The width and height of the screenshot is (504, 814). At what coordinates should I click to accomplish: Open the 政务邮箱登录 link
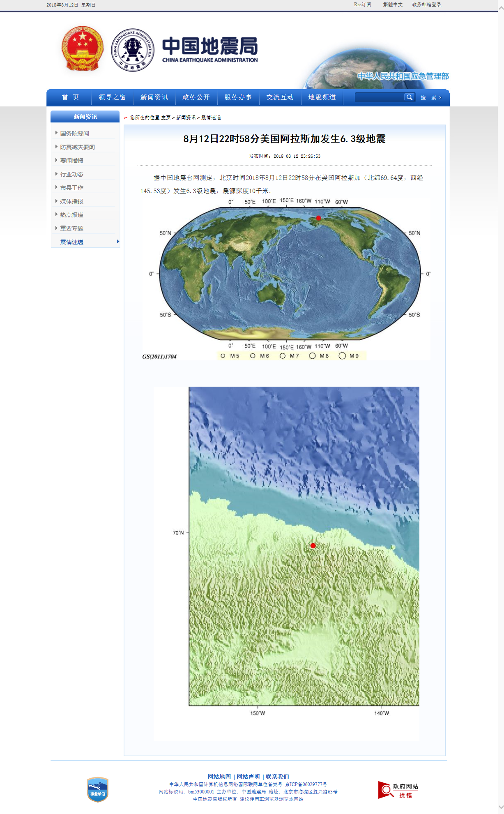point(426,5)
